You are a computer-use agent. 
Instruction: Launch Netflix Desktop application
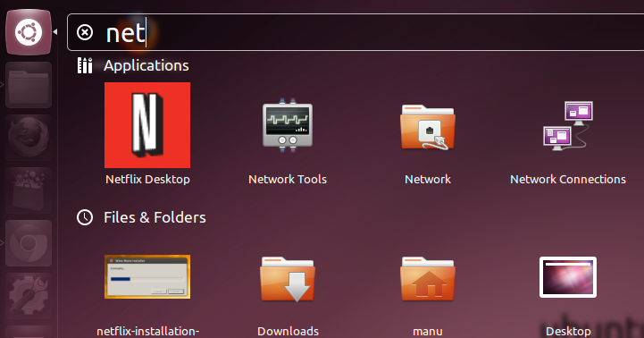[147, 125]
